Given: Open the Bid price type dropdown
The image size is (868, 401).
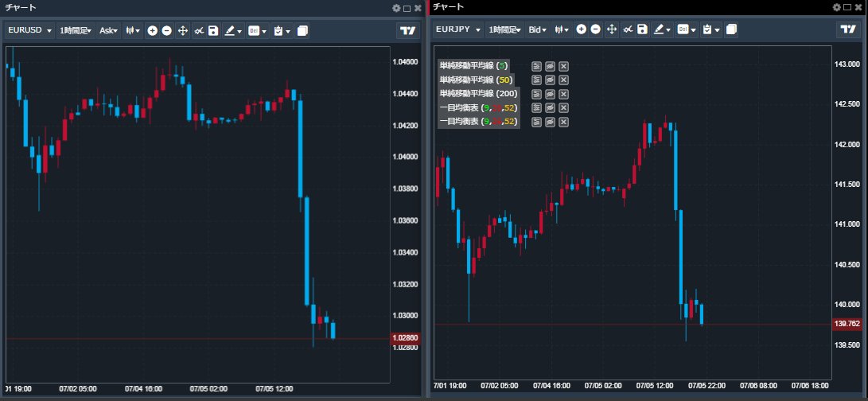Looking at the screenshot, I should point(538,30).
